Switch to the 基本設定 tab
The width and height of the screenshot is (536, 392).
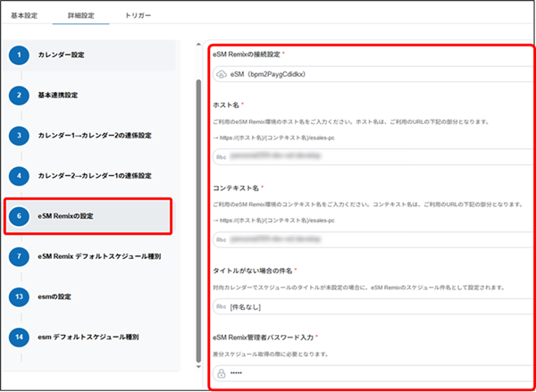pos(26,16)
